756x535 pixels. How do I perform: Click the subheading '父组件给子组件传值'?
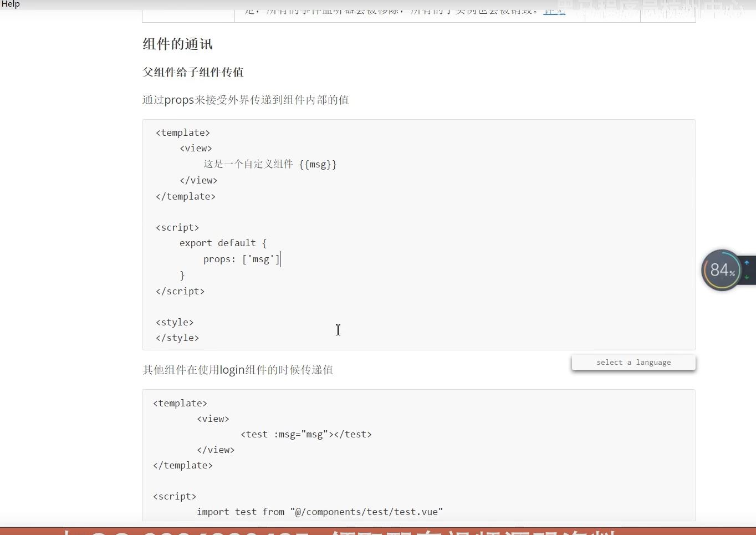click(193, 72)
